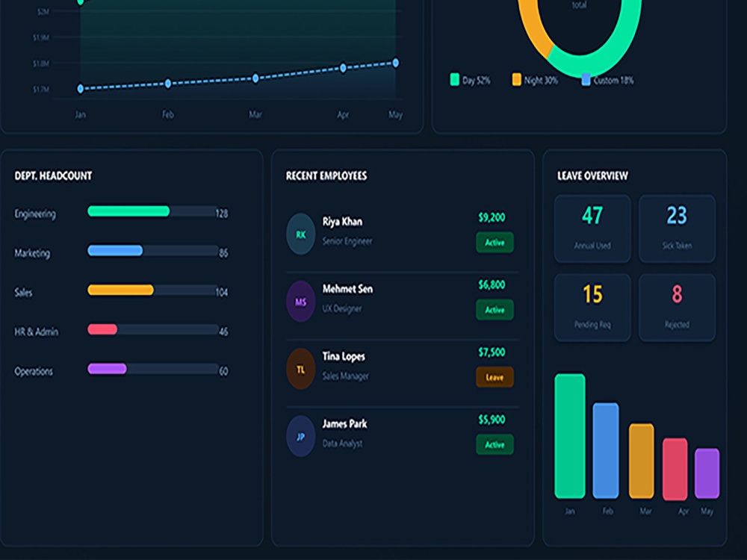
Task: Click the Operations department label
Action: (x=34, y=371)
